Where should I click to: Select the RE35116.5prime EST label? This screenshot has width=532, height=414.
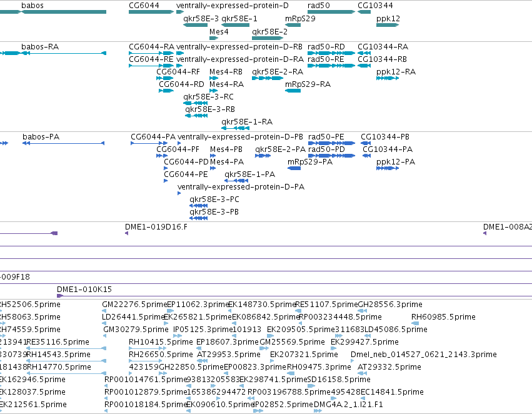(x=58, y=343)
